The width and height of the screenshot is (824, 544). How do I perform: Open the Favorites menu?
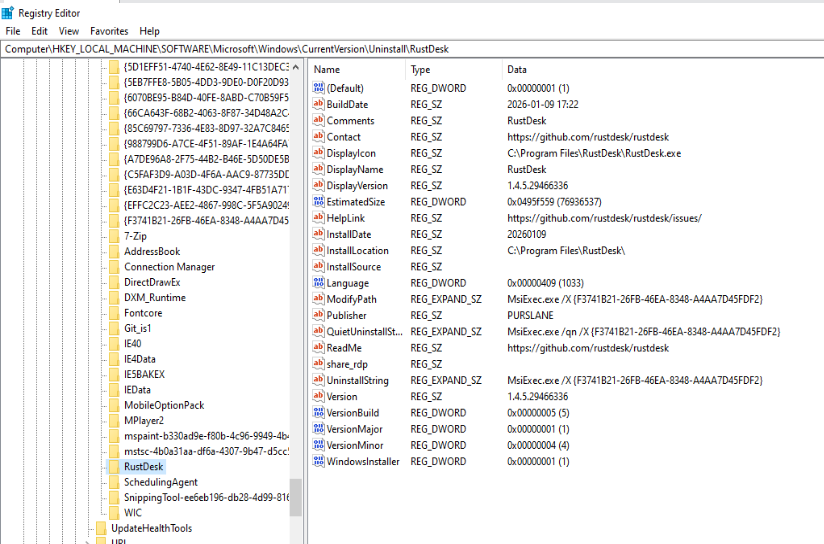[109, 31]
